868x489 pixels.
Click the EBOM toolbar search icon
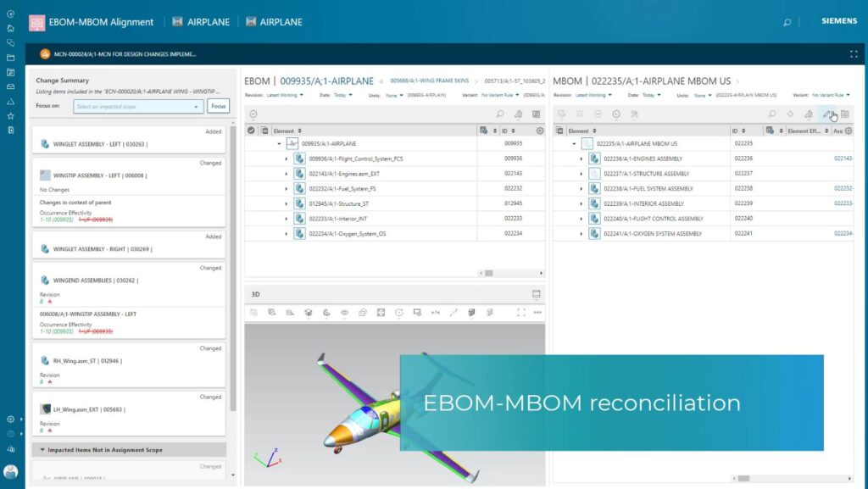(500, 114)
